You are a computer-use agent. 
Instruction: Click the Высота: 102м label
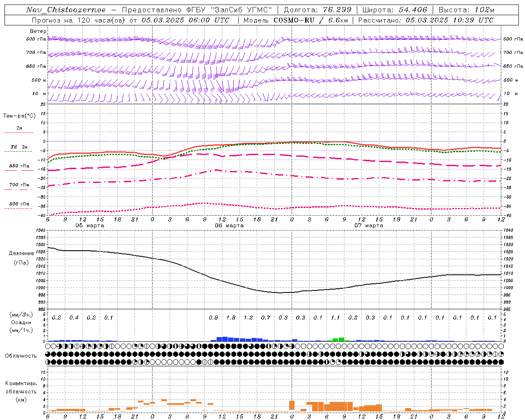coord(466,10)
